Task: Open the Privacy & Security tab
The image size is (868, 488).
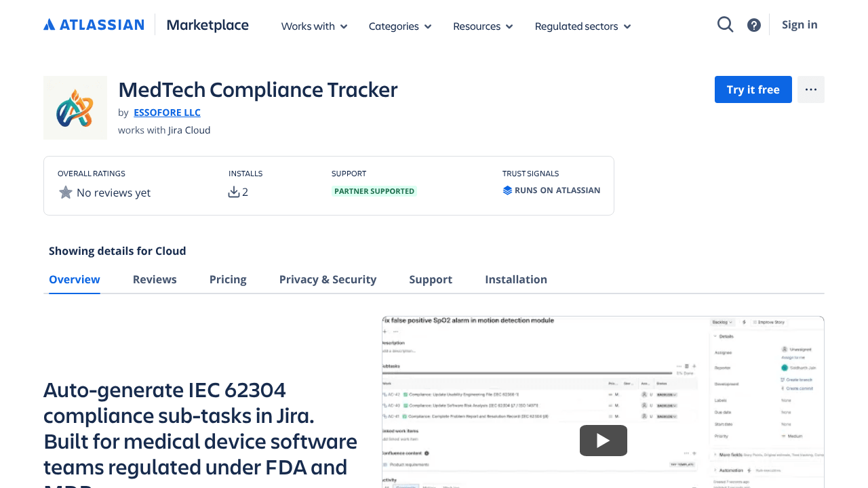Action: pyautogui.click(x=328, y=279)
